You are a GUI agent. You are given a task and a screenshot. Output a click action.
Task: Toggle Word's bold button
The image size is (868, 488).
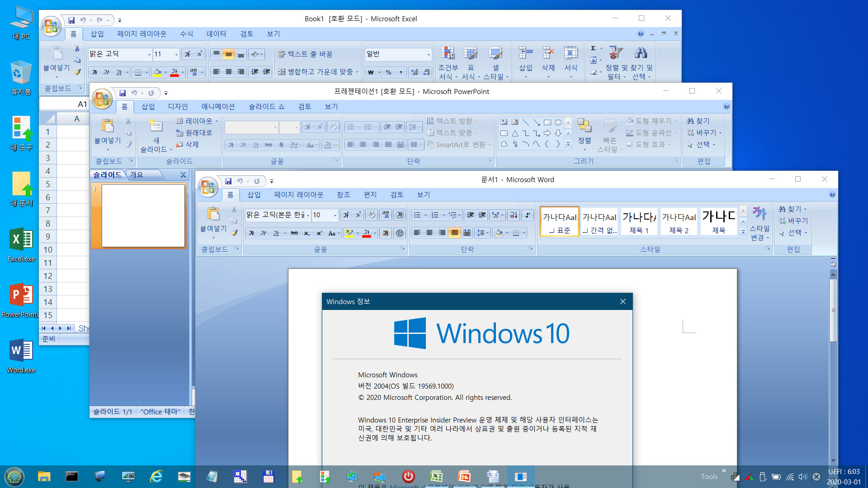(x=251, y=233)
